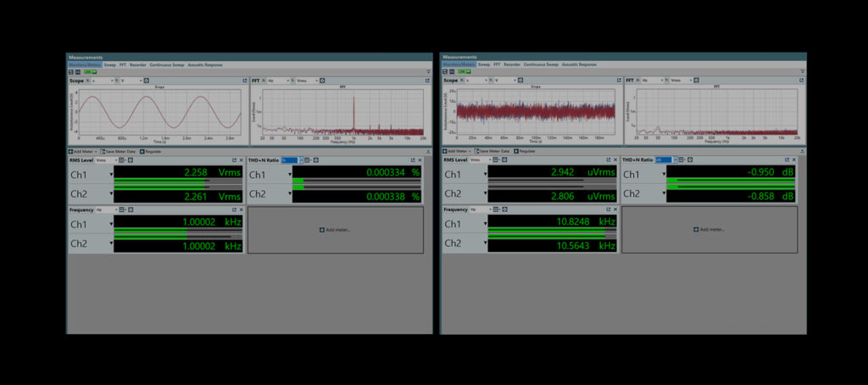The width and height of the screenshot is (868, 385).
Task: Click noise waveform plot in Scope graph
Action: click(535, 113)
